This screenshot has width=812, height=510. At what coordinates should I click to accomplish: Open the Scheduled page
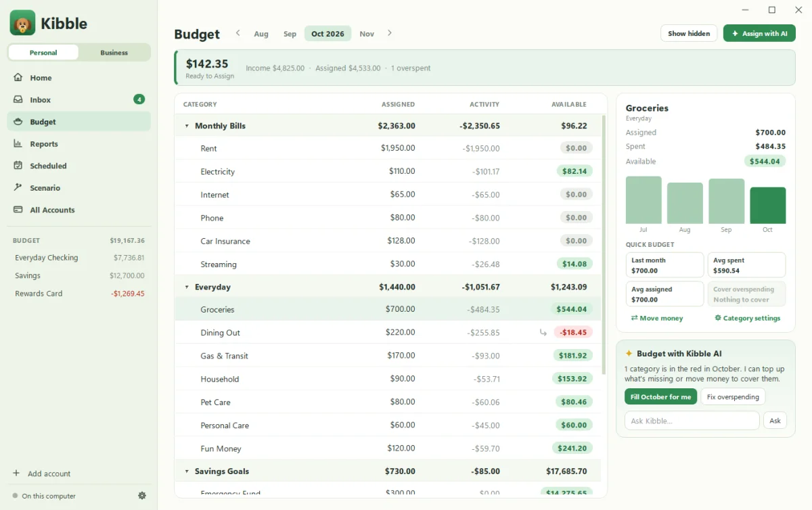(x=79, y=166)
